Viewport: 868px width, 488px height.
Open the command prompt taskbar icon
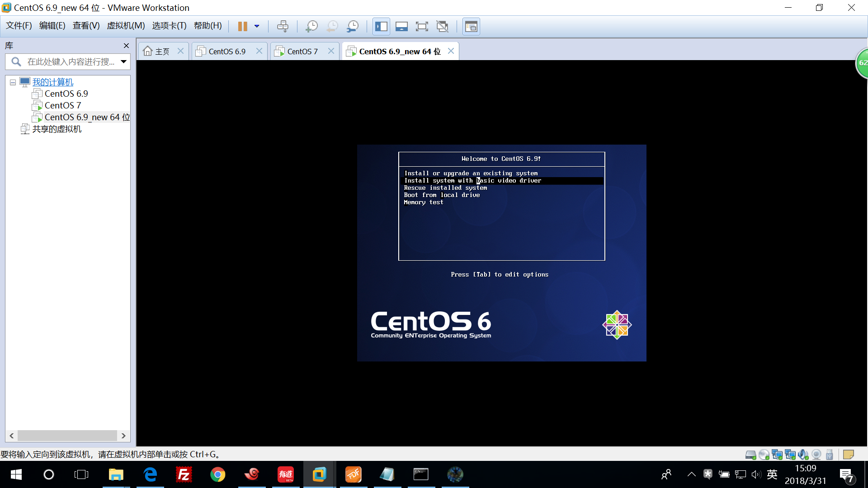[421, 474]
